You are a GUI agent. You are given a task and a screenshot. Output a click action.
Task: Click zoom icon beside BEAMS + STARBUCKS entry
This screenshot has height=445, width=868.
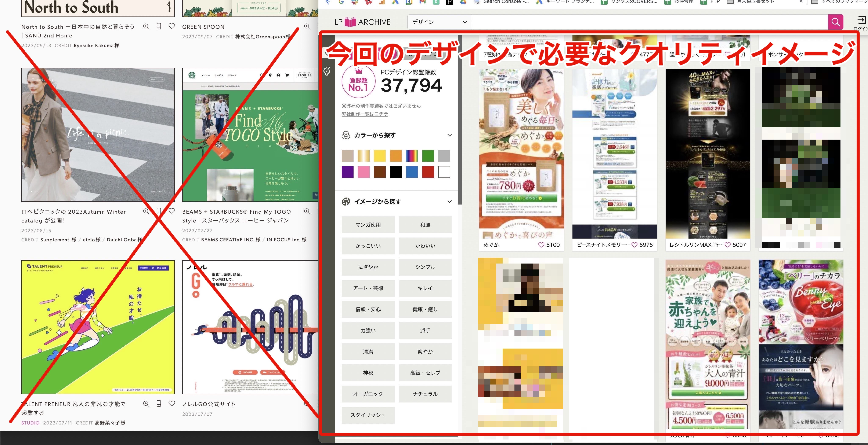click(x=307, y=211)
